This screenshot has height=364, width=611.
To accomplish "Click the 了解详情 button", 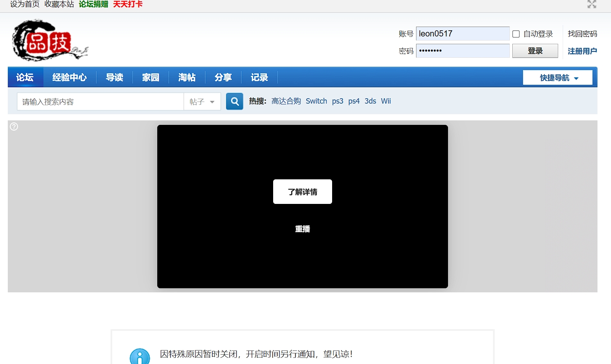I will point(302,192).
